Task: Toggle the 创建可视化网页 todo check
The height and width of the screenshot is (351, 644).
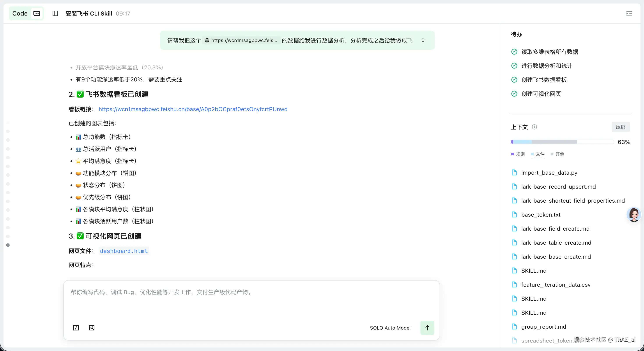Action: (514, 94)
